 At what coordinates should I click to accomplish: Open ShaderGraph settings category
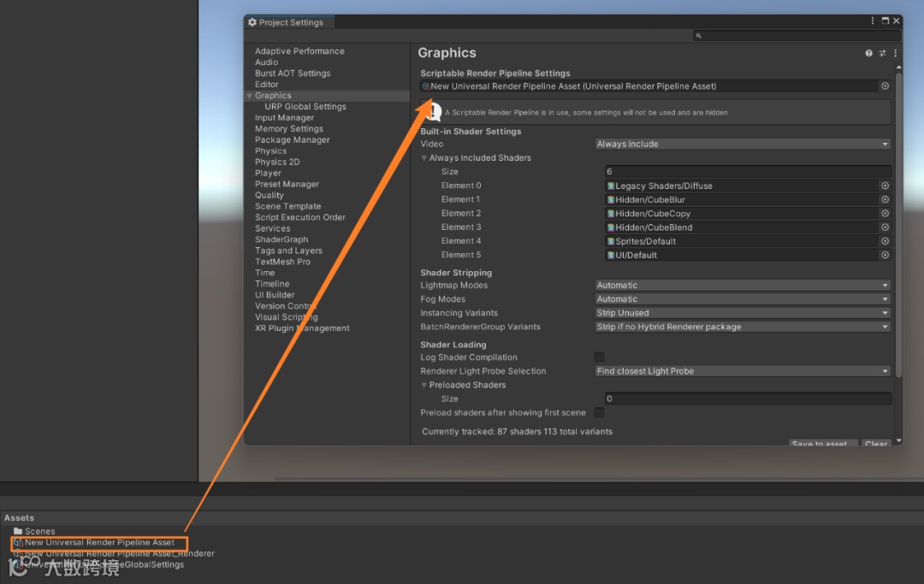(281, 239)
